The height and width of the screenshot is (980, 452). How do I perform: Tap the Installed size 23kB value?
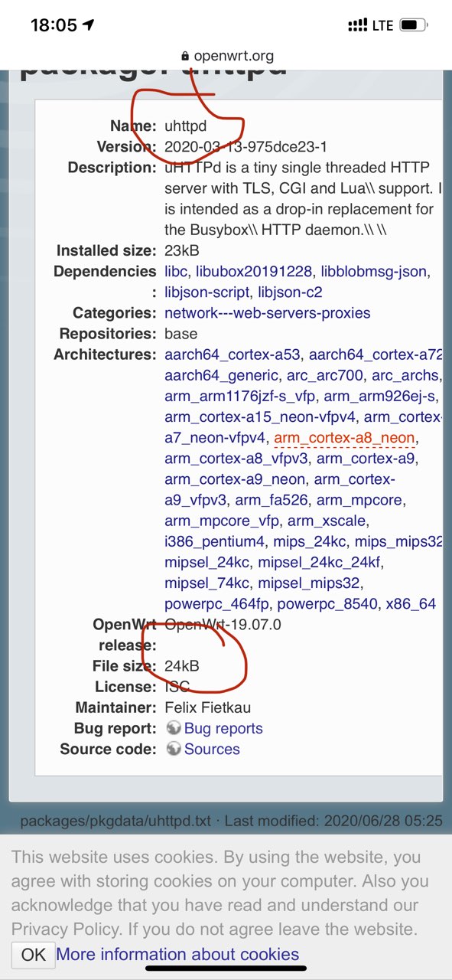point(180,250)
